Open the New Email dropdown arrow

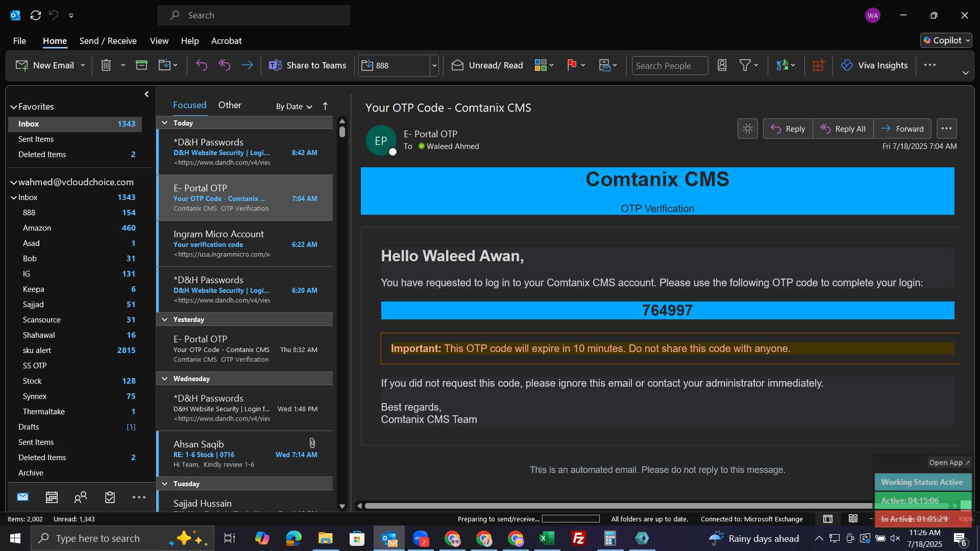coord(83,65)
